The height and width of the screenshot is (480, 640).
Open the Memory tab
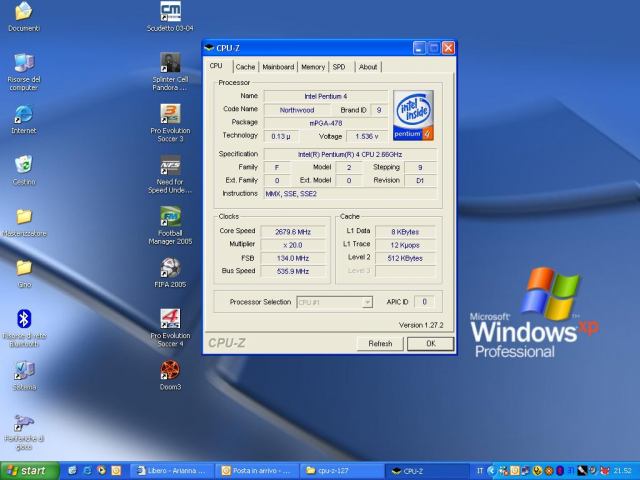pos(313,67)
